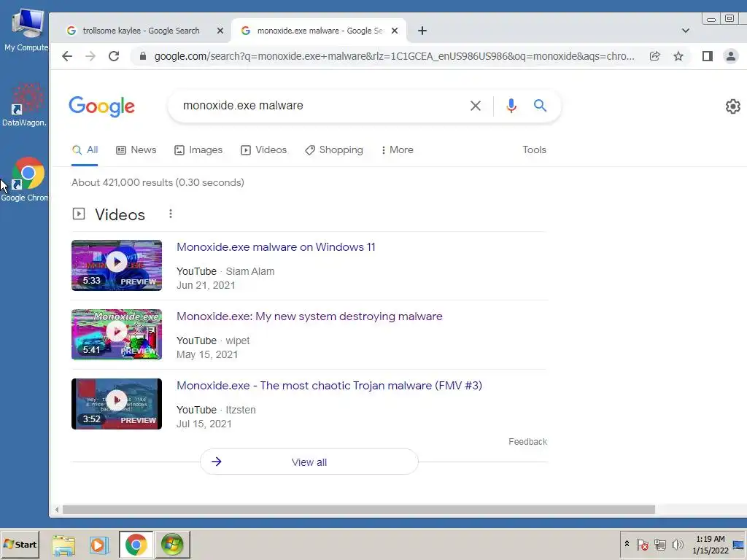Switch to Videos results

[x=263, y=150]
